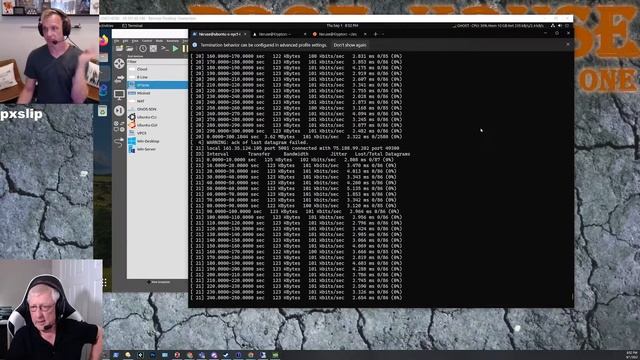Open console to all devices icon
This screenshot has height=360, width=640.
[x=164, y=49]
